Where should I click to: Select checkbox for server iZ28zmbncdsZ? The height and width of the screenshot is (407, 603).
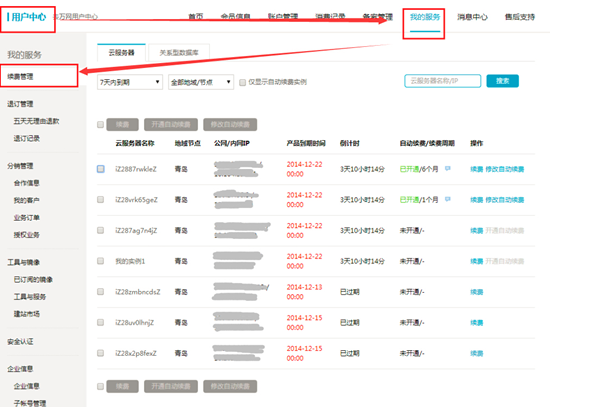pos(100,291)
